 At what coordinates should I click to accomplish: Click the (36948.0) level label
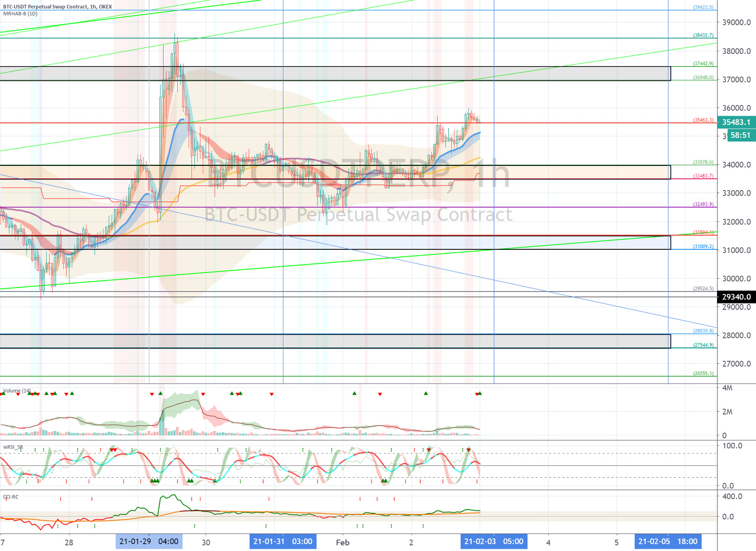pyautogui.click(x=703, y=77)
